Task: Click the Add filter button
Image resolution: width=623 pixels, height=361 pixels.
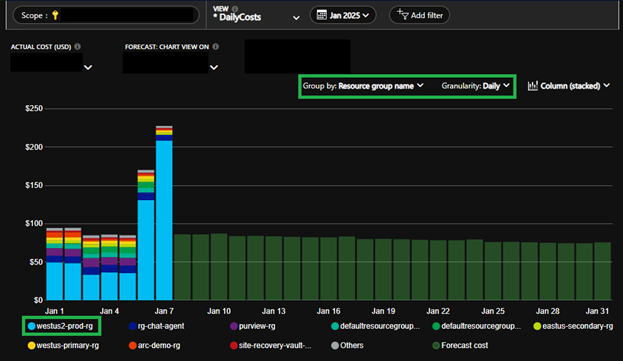Action: pyautogui.click(x=420, y=15)
